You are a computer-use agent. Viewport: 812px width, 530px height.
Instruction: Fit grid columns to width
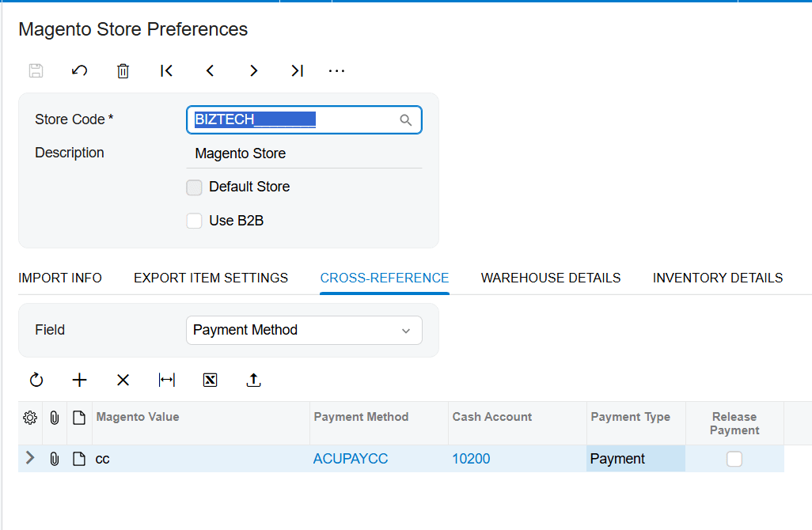[x=167, y=380]
